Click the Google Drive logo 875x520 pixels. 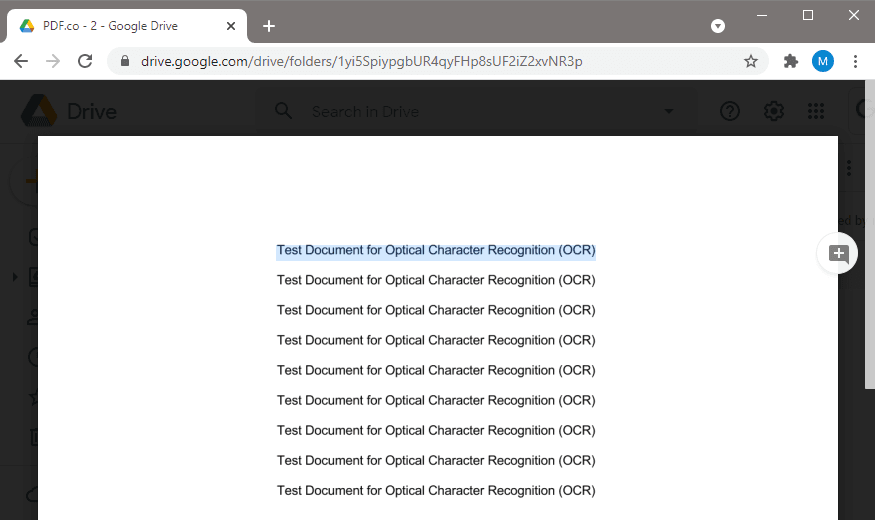[40, 111]
